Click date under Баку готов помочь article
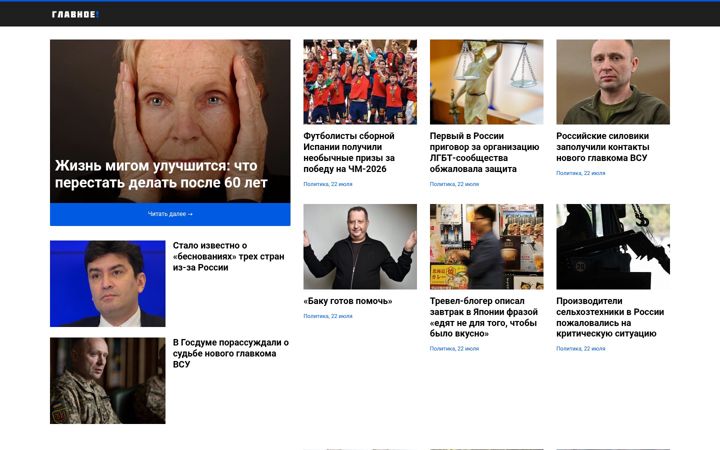The height and width of the screenshot is (450, 720). [x=328, y=316]
